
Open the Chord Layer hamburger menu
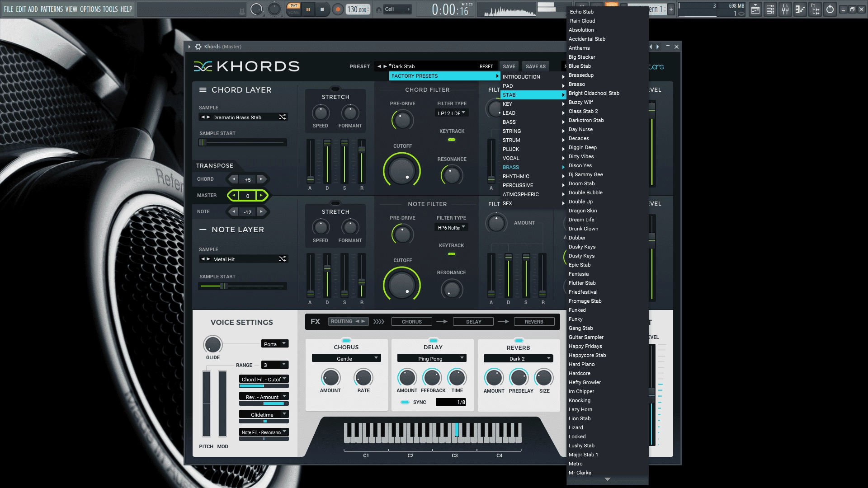[x=203, y=90]
